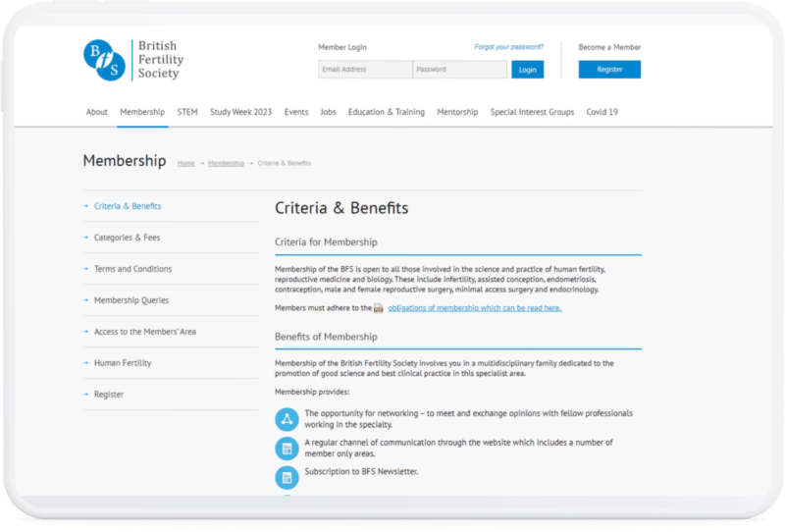The width and height of the screenshot is (785, 532).
Task: Open the STEM menu item
Action: click(x=187, y=112)
